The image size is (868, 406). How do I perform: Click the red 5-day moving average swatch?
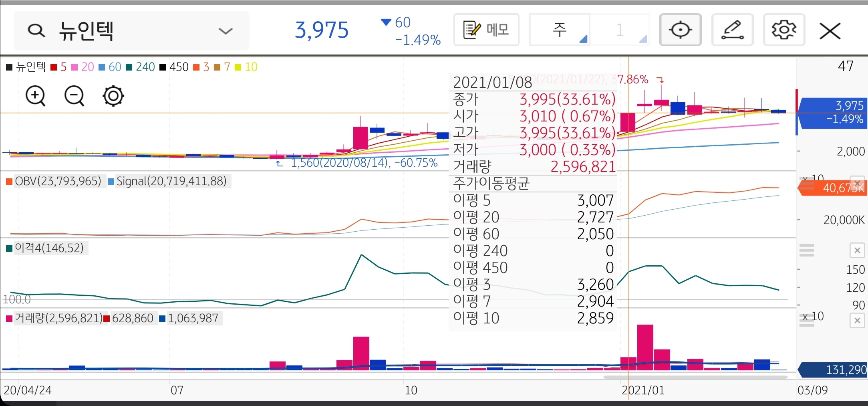(x=54, y=67)
